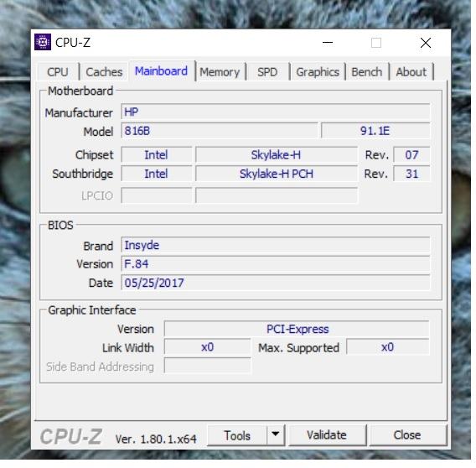
Task: Click the BIOS Date 05/25/2017
Action: coord(276,283)
